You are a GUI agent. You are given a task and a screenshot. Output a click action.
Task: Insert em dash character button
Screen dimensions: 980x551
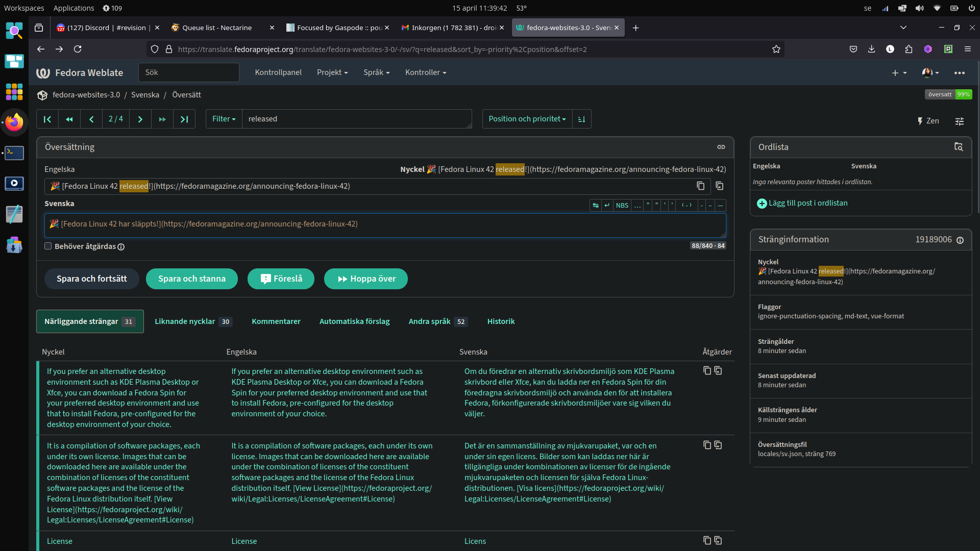coord(720,205)
